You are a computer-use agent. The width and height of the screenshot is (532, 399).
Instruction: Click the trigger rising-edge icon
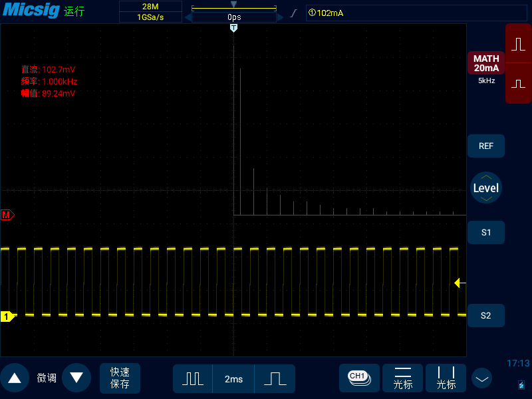pos(293,13)
